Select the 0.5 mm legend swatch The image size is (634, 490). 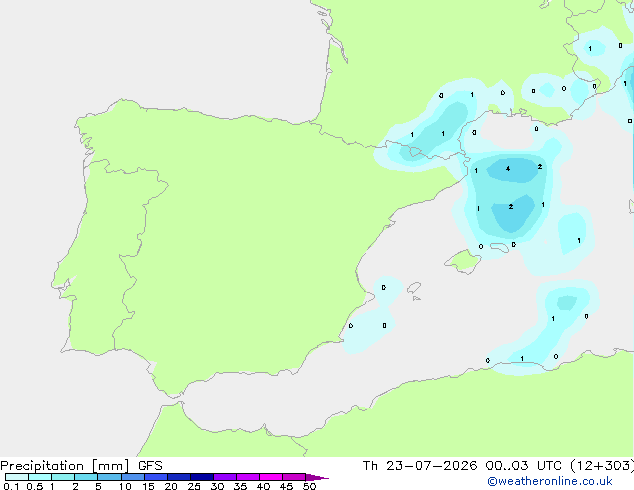pos(40,477)
